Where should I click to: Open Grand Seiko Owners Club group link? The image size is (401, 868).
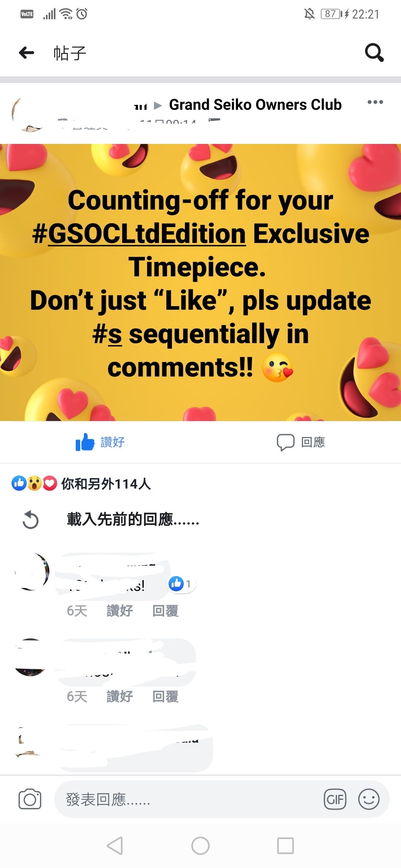click(255, 105)
